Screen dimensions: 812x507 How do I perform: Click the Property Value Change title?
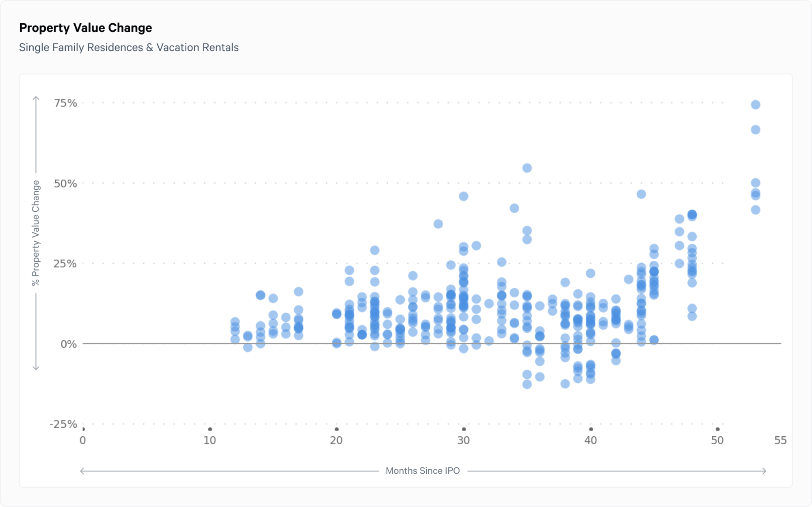click(86, 28)
